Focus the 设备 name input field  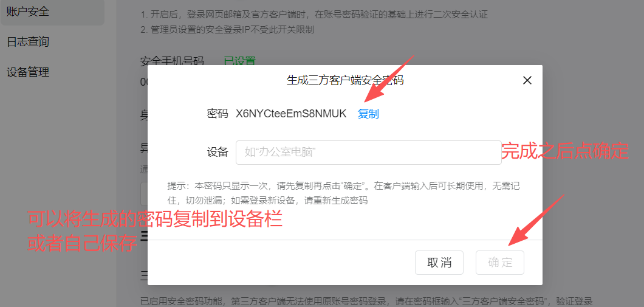click(368, 153)
